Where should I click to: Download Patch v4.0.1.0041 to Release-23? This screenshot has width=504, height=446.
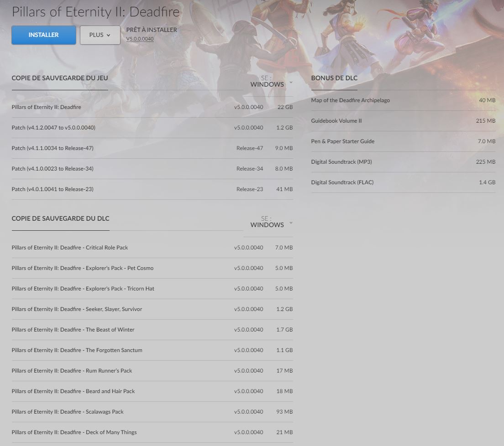click(x=152, y=189)
